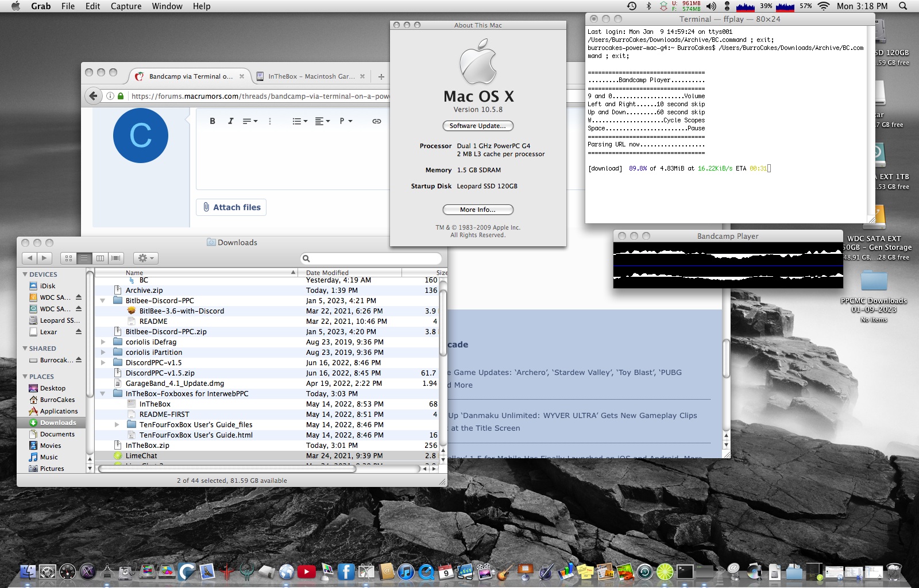919x588 pixels.
Task: Open the paragraph format dropdown
Action: 346,121
